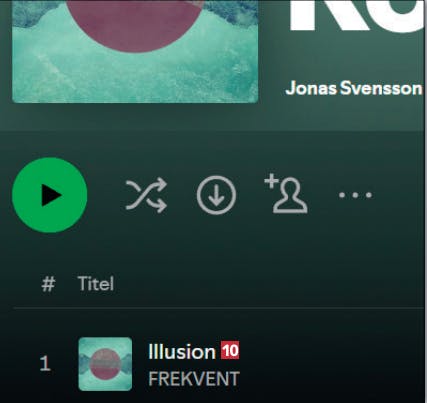Image resolution: width=427 pixels, height=403 pixels.
Task: Click blank header area right of Titel
Action: (x=267, y=284)
